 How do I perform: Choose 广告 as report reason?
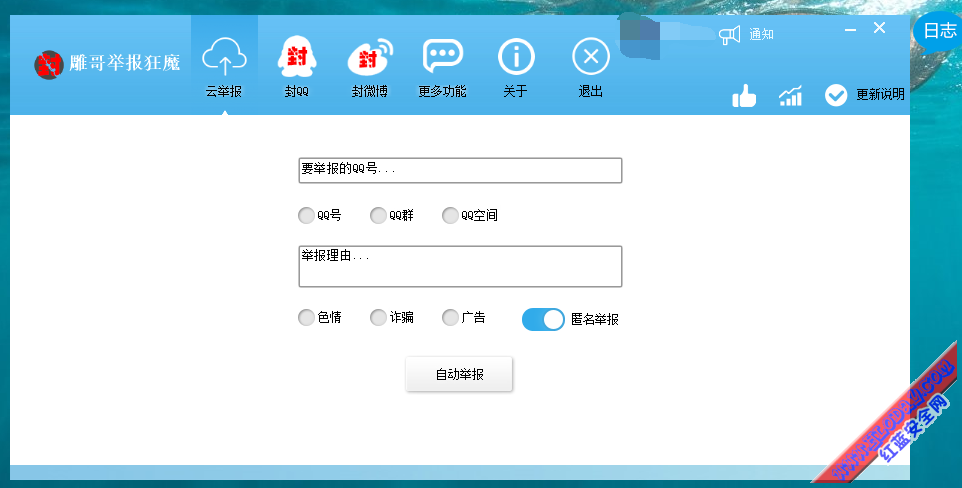[450, 317]
